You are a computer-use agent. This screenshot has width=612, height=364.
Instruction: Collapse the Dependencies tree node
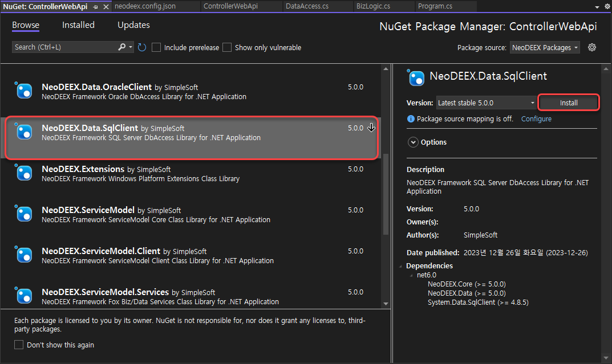click(401, 266)
